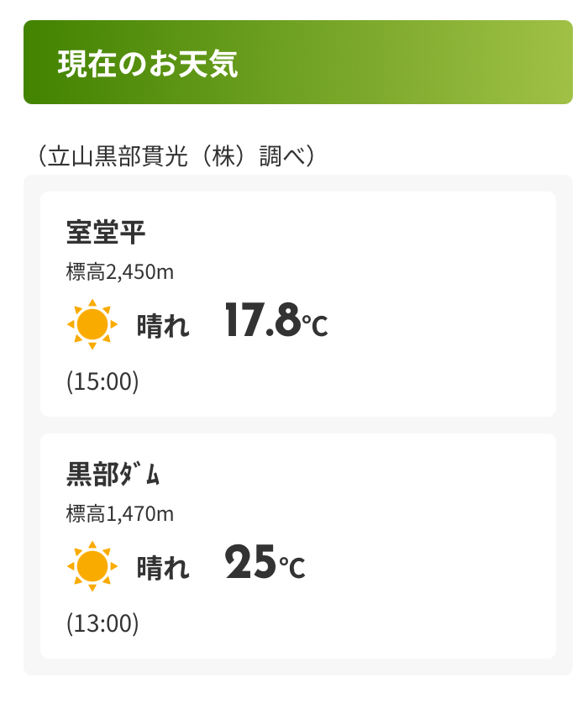Select the 晴れ condition text for 黒部ダム

point(163,568)
